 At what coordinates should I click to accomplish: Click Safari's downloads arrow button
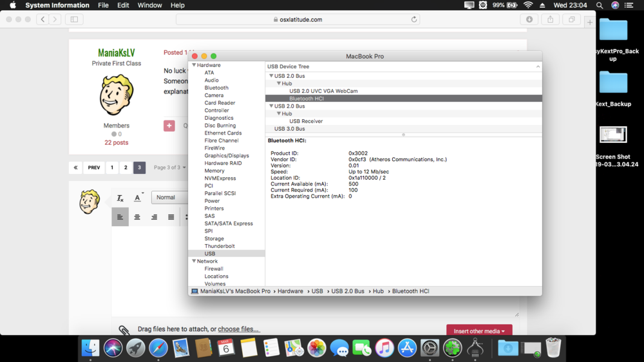pos(529,19)
